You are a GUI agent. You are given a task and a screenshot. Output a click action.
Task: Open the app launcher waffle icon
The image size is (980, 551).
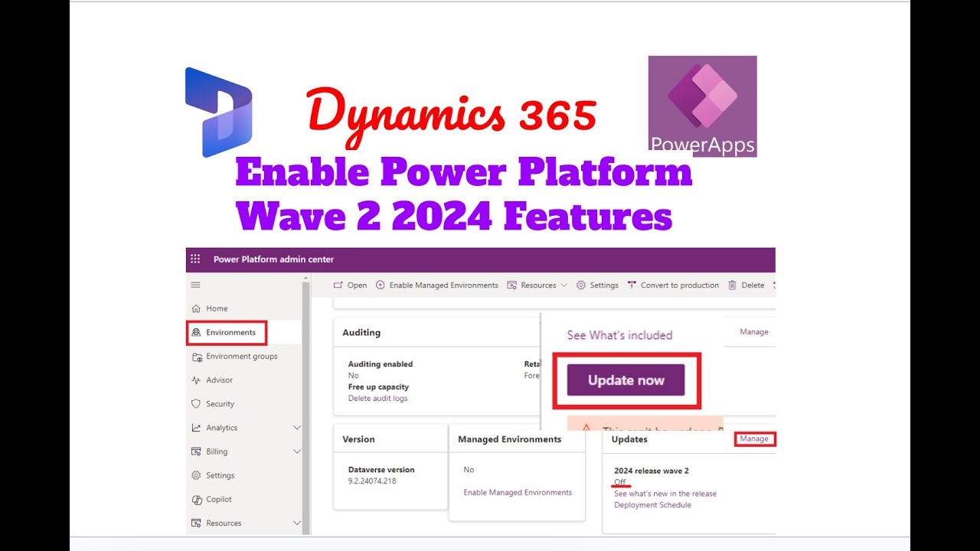coord(195,259)
